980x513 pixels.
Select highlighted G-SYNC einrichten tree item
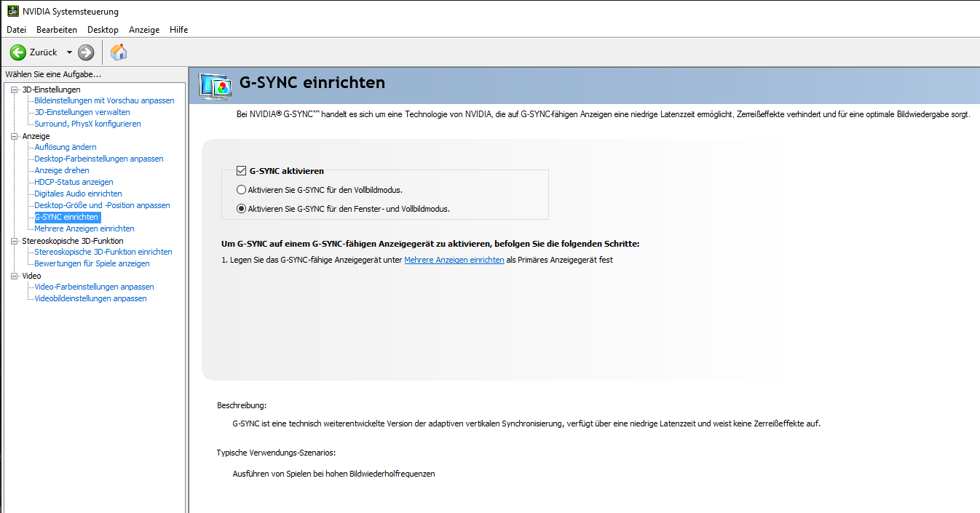point(67,217)
